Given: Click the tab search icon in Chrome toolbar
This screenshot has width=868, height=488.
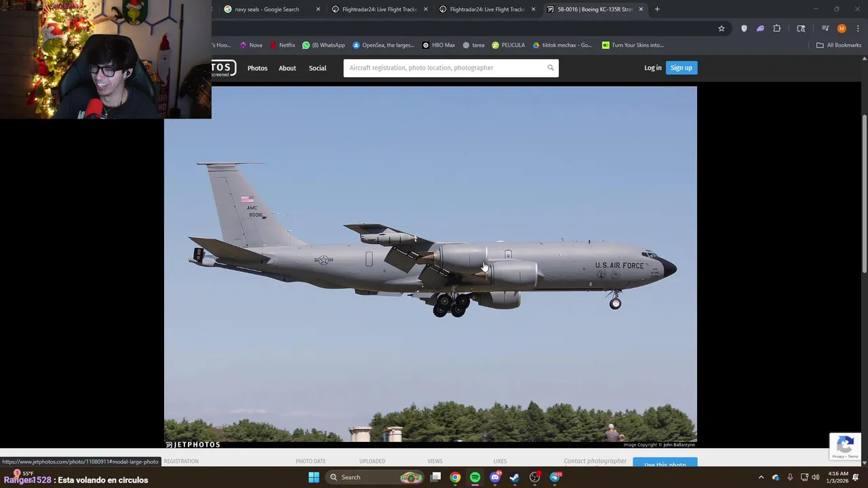Looking at the screenshot, I should 801,28.
